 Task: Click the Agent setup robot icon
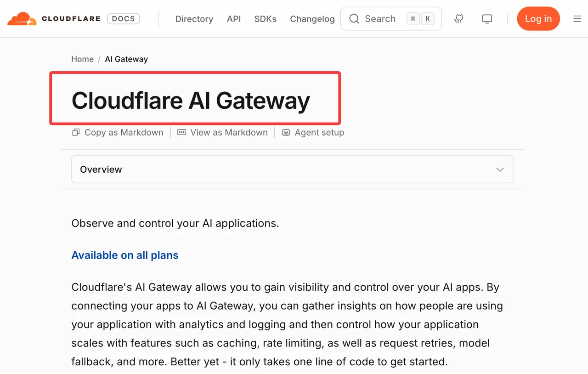tap(286, 132)
